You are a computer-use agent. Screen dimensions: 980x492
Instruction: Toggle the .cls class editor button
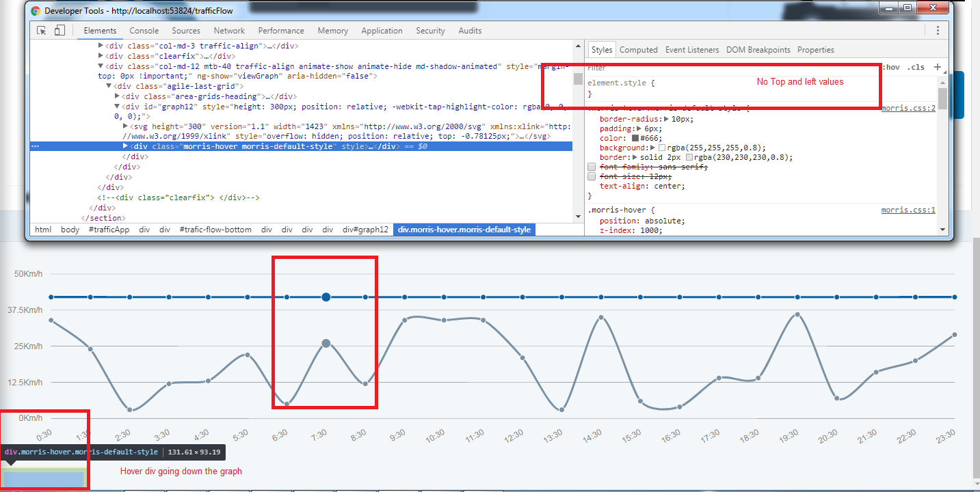coord(915,67)
